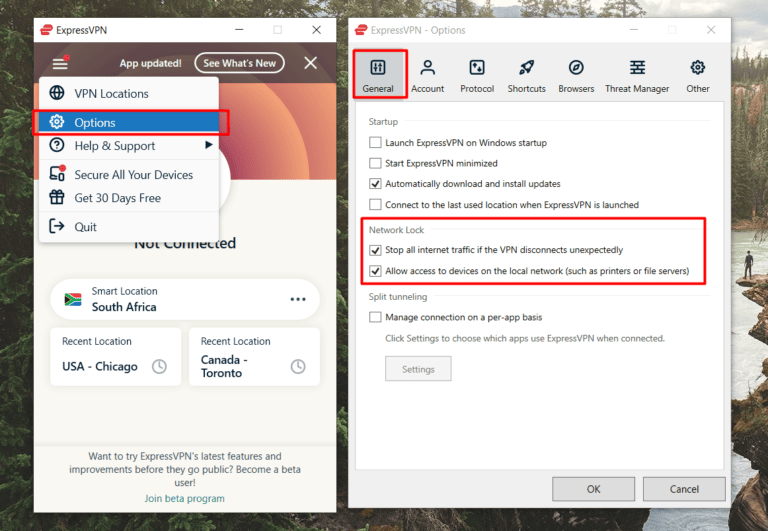Click the gear icon beside Options

click(57, 121)
